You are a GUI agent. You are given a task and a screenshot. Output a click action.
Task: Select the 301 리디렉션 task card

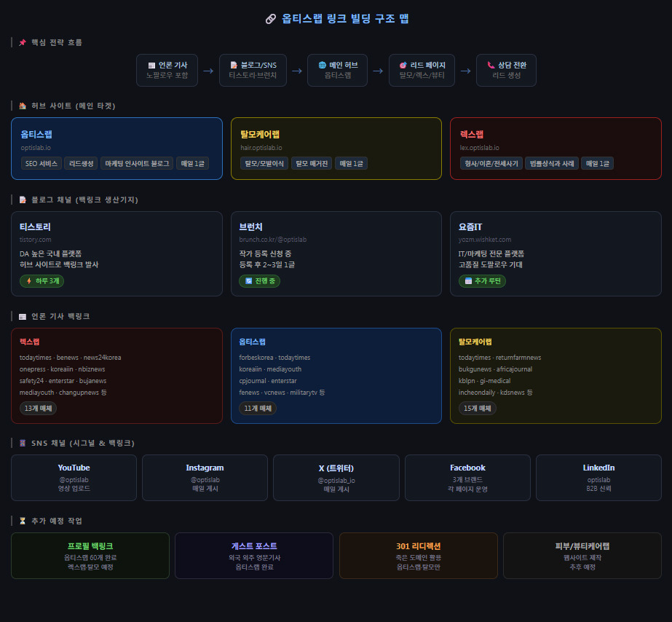pyautogui.click(x=419, y=556)
